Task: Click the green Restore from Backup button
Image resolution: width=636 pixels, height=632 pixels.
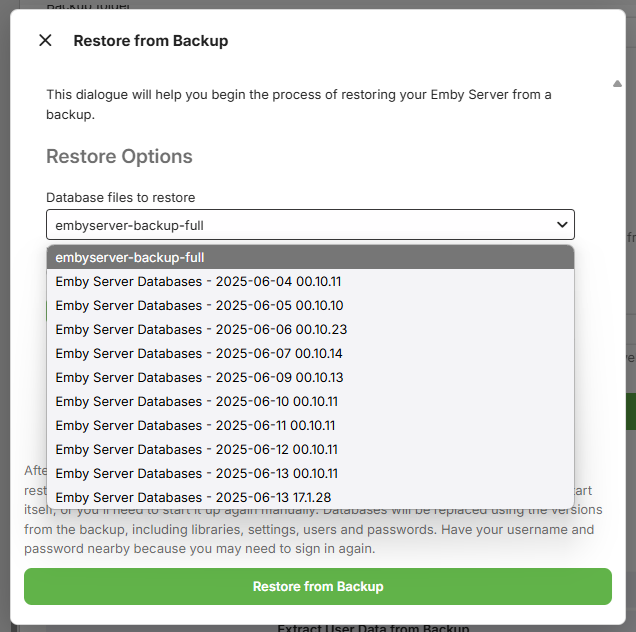Action: (318, 586)
